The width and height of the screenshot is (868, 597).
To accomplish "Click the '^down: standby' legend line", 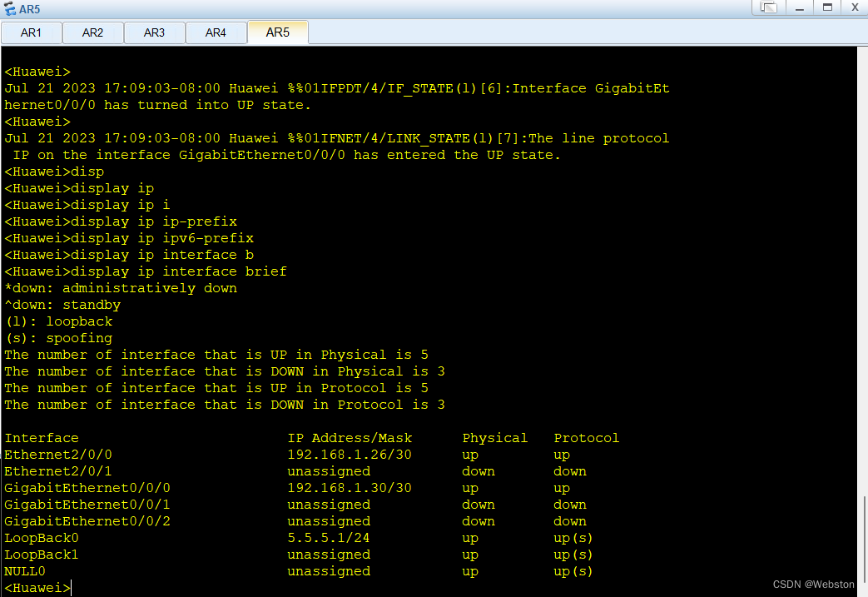I will coord(62,305).
